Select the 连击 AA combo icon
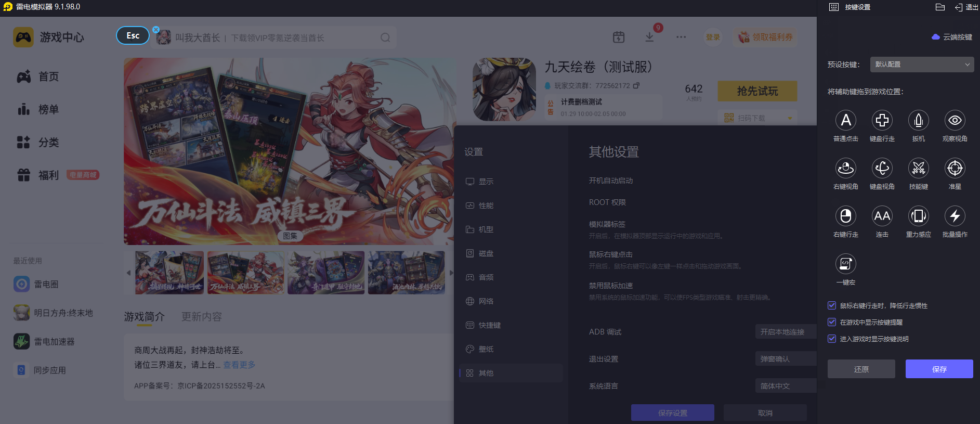The height and width of the screenshot is (424, 980). tap(882, 216)
